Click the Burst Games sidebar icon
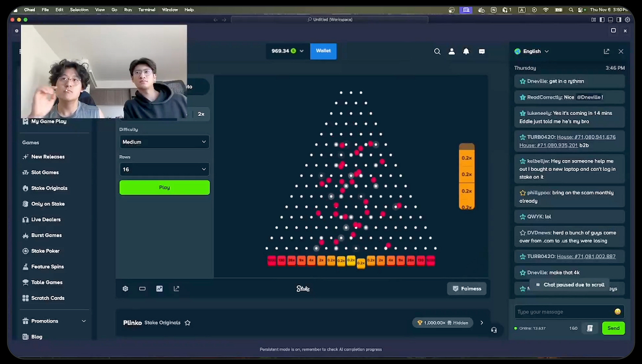Image resolution: width=642 pixels, height=364 pixels. (x=26, y=235)
